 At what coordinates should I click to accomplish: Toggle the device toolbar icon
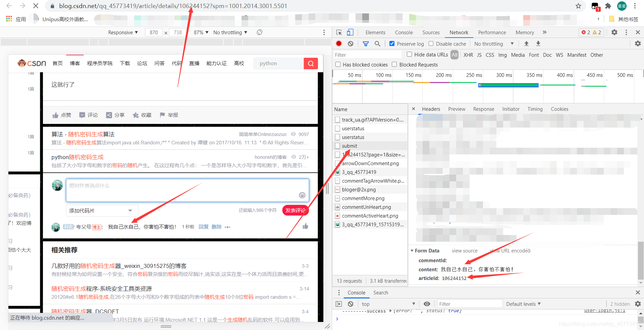350,32
